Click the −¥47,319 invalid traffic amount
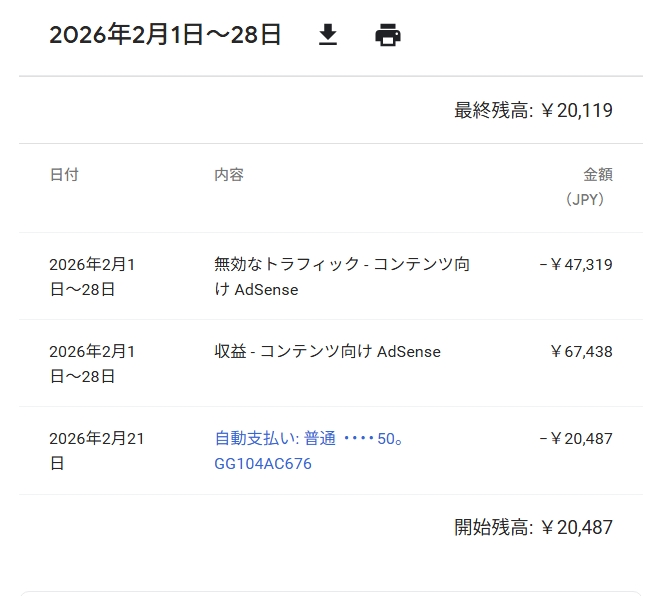662x596 pixels. click(575, 265)
